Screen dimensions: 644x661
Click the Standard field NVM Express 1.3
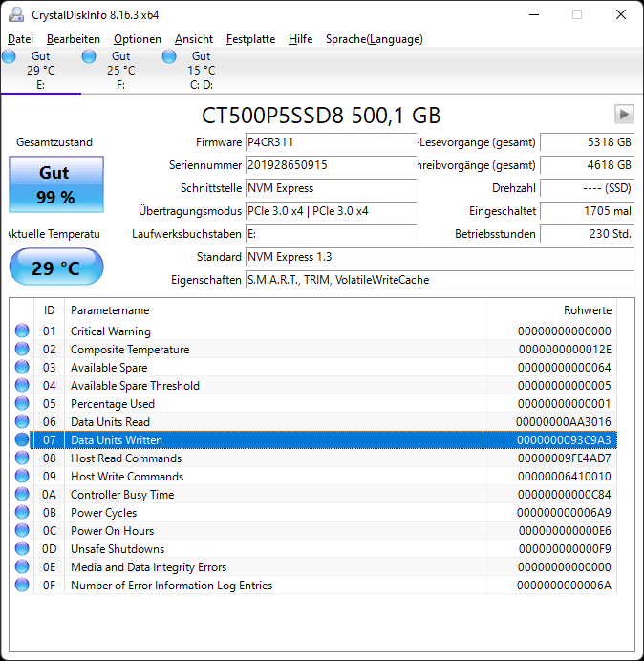pos(440,257)
